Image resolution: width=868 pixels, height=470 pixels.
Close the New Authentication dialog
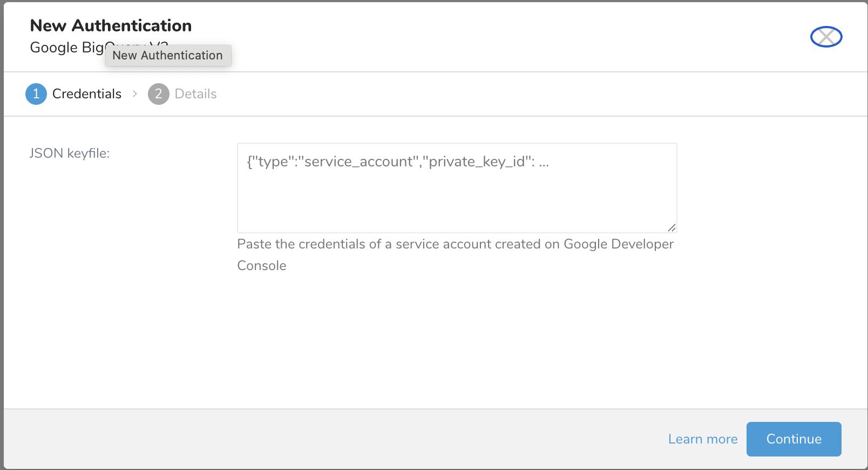[826, 37]
